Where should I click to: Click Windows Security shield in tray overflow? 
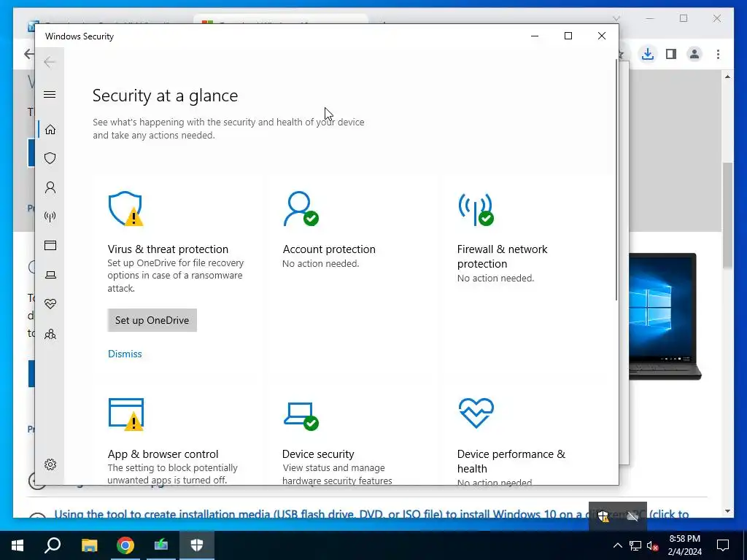[603, 517]
